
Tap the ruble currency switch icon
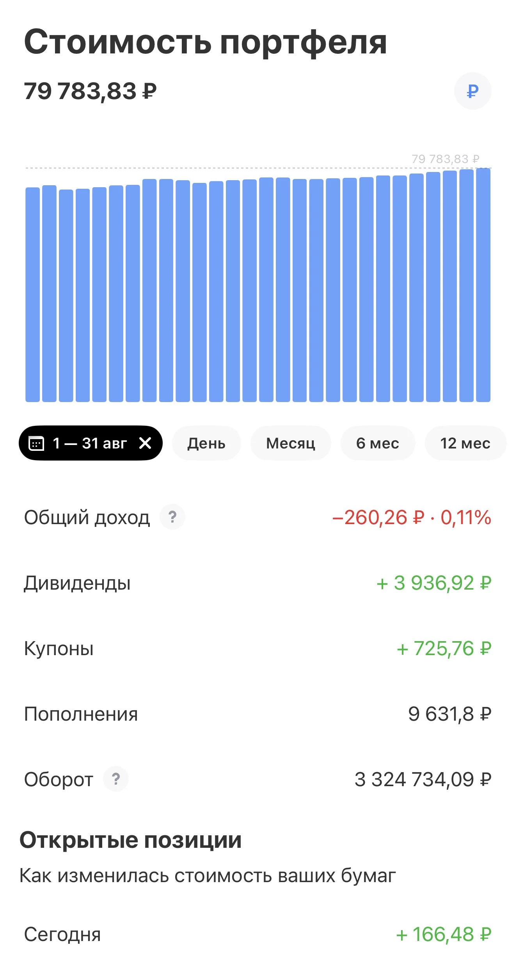point(472,91)
